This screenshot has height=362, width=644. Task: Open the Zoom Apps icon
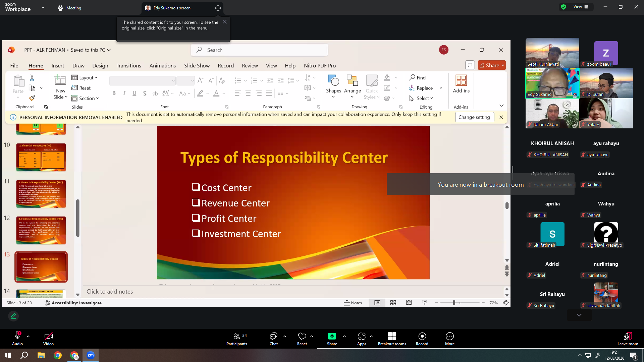[362, 336]
